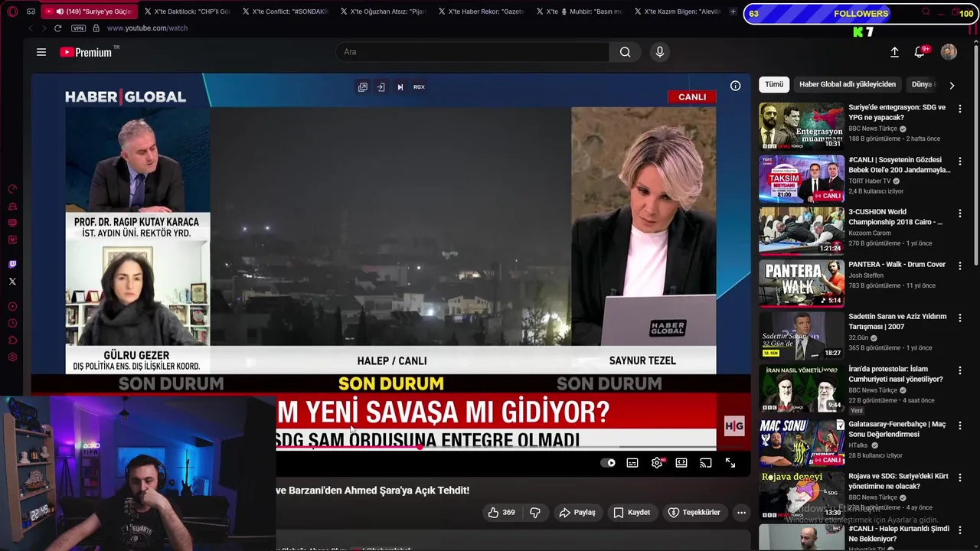Focus the www.youtube.com/watch address field
Screen dimensions: 980x551
click(147, 28)
